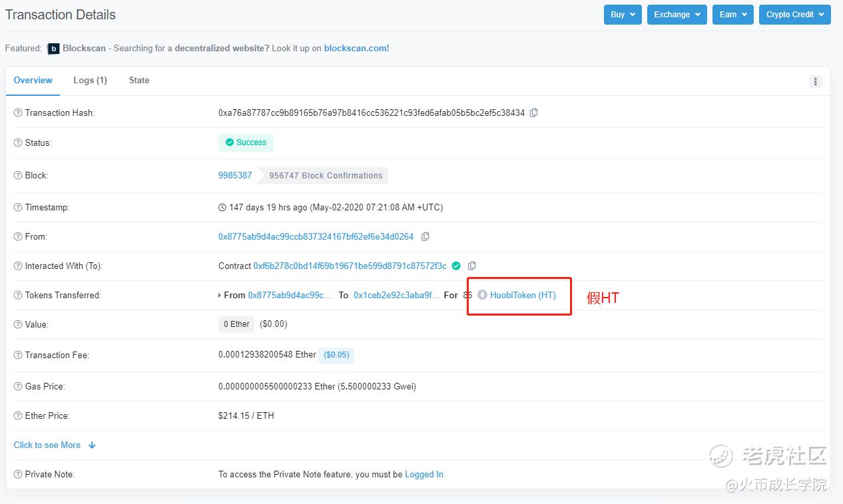Open token sender 0x8775ab9d4ac99c... link
Image resolution: width=843 pixels, height=504 pixels.
pos(290,295)
